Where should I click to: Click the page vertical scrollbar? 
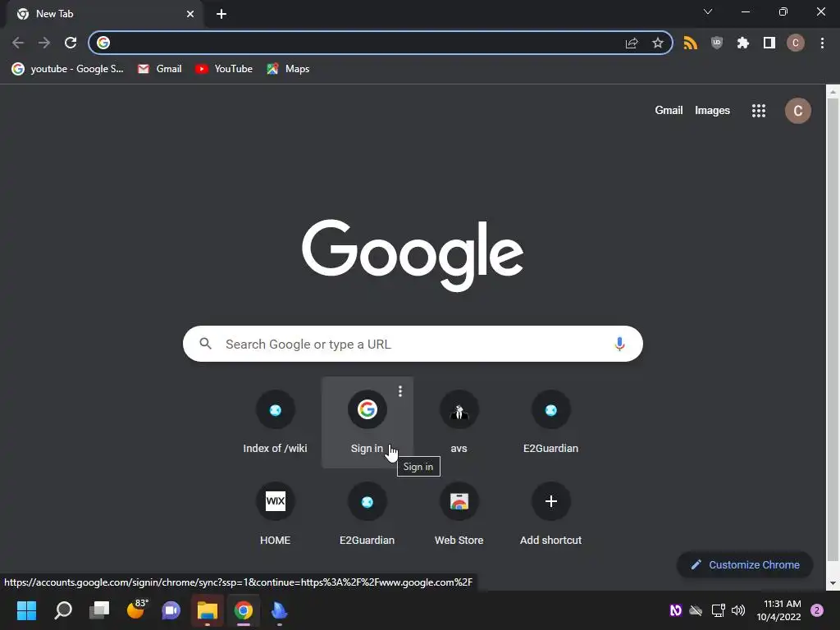[833, 329]
